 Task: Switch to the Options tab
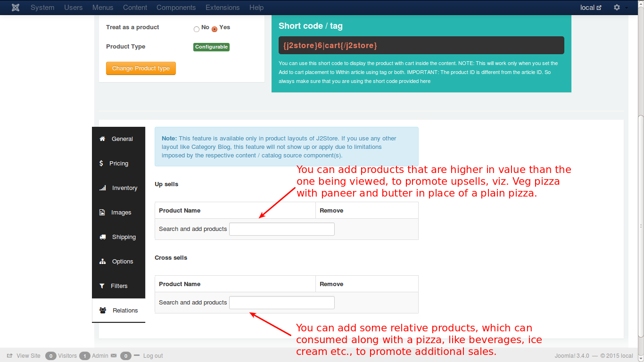tap(118, 262)
